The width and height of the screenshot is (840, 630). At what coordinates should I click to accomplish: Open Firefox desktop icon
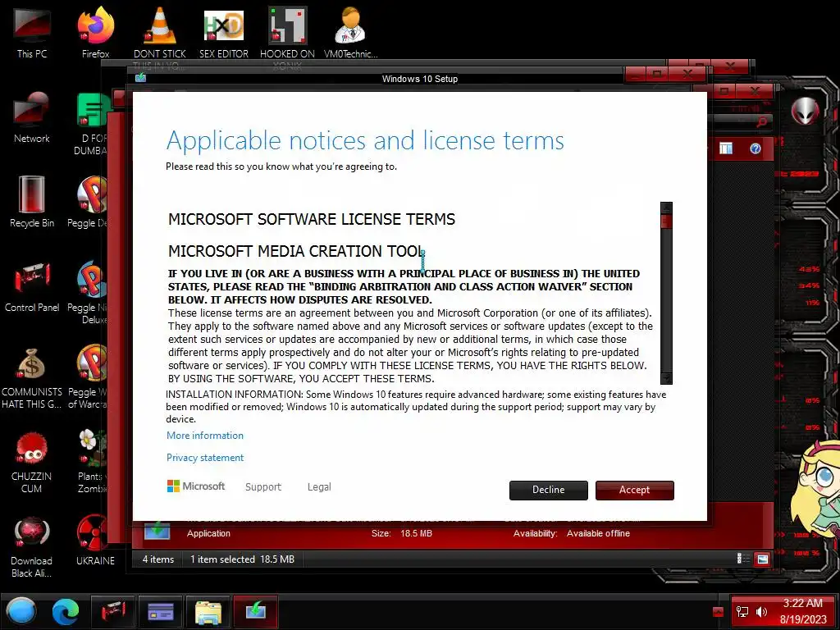(x=95, y=32)
